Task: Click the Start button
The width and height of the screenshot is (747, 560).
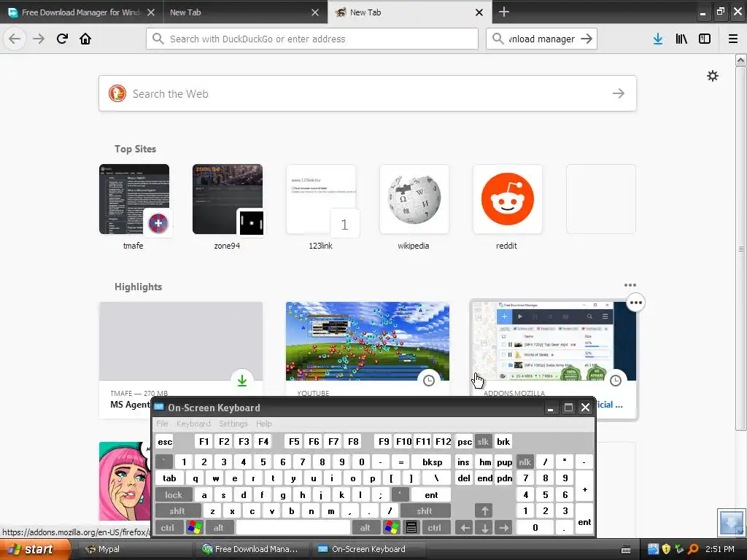Action: [34, 549]
